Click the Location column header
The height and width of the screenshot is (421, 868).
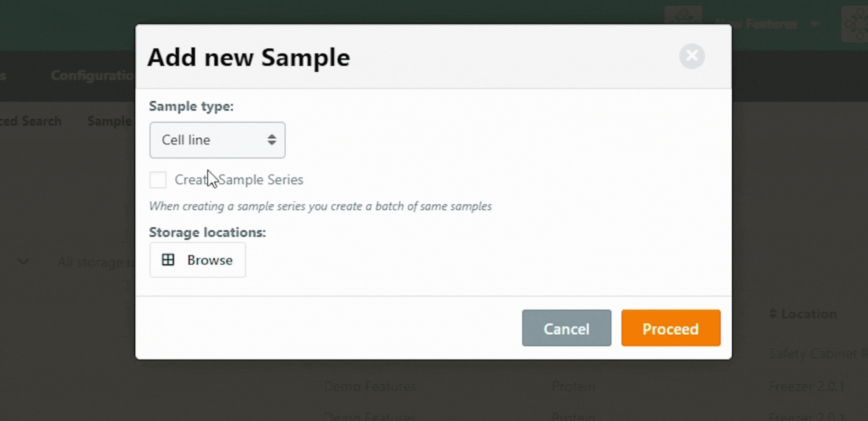tap(809, 313)
